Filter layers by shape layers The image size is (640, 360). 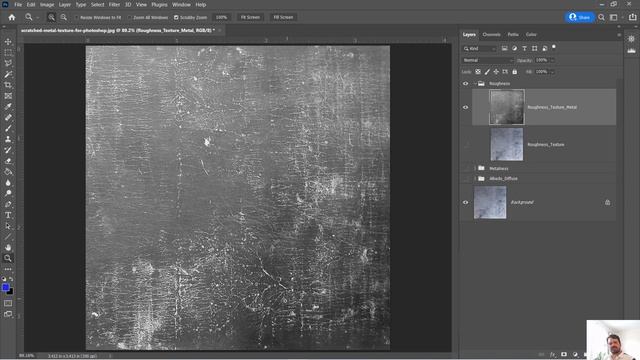click(535, 48)
